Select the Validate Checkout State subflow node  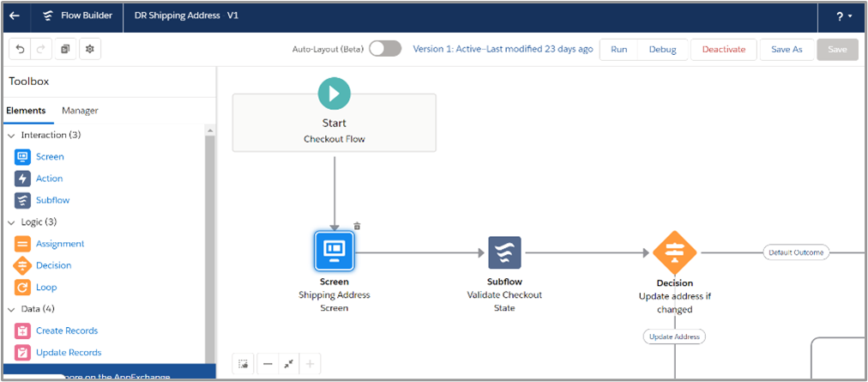[x=504, y=253]
